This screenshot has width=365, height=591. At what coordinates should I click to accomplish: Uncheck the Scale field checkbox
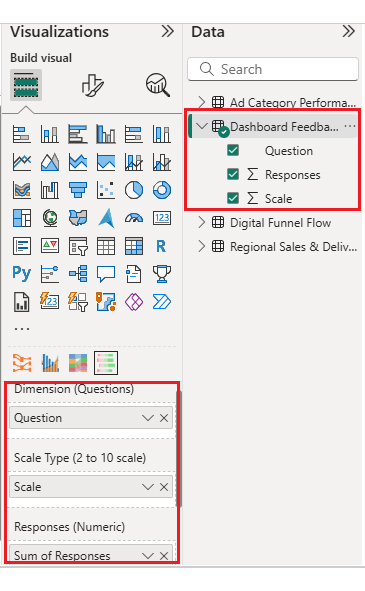tap(233, 198)
